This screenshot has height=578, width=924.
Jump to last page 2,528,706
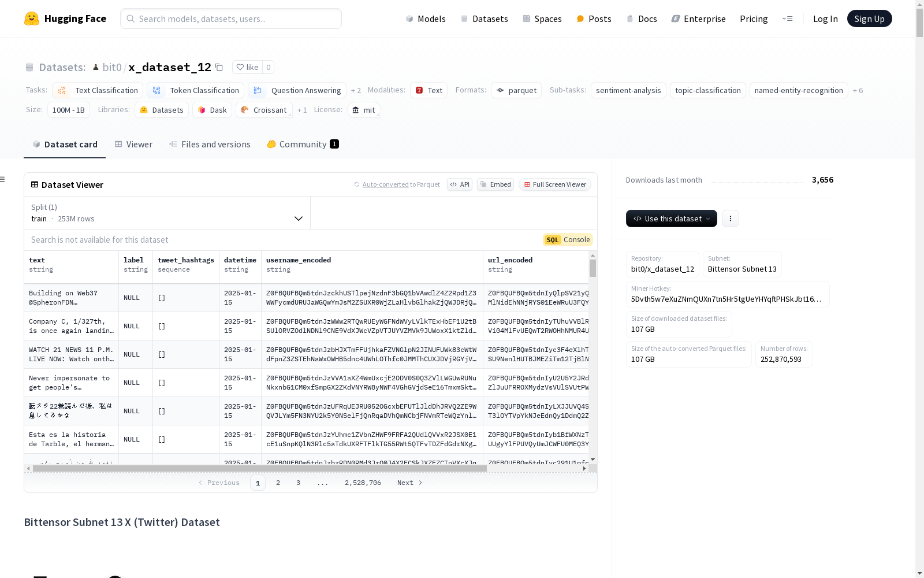point(363,483)
